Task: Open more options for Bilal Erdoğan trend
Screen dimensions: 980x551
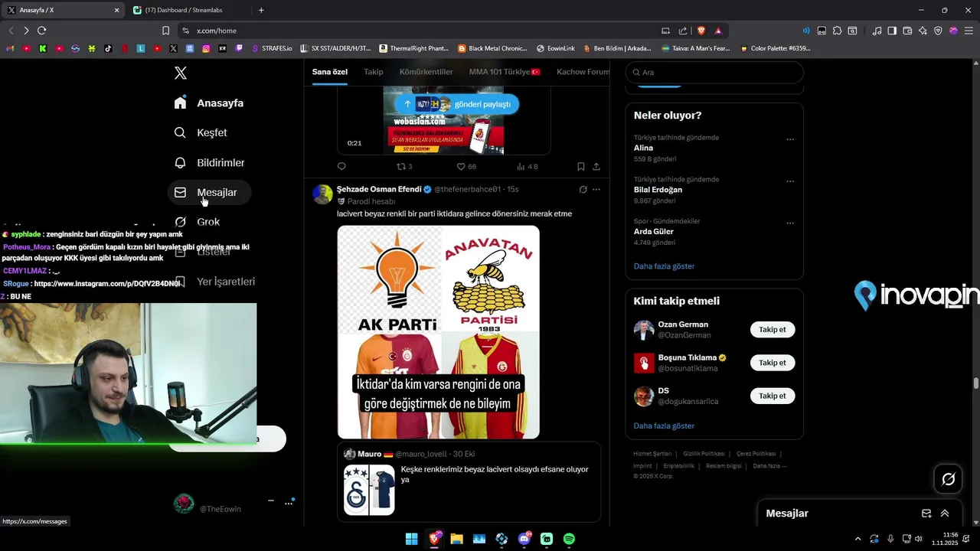Action: pyautogui.click(x=790, y=181)
